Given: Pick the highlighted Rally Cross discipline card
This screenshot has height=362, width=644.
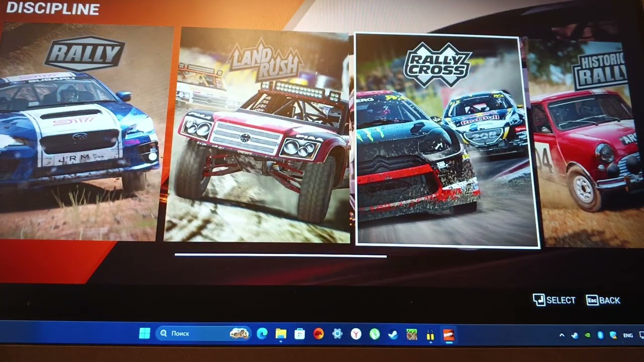Looking at the screenshot, I should (447, 141).
